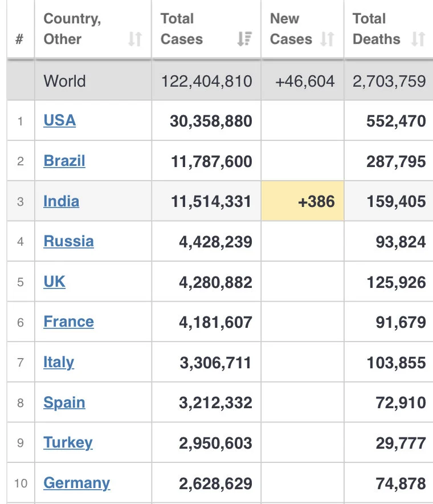
Task: Open the Germany country link
Action: point(77,483)
